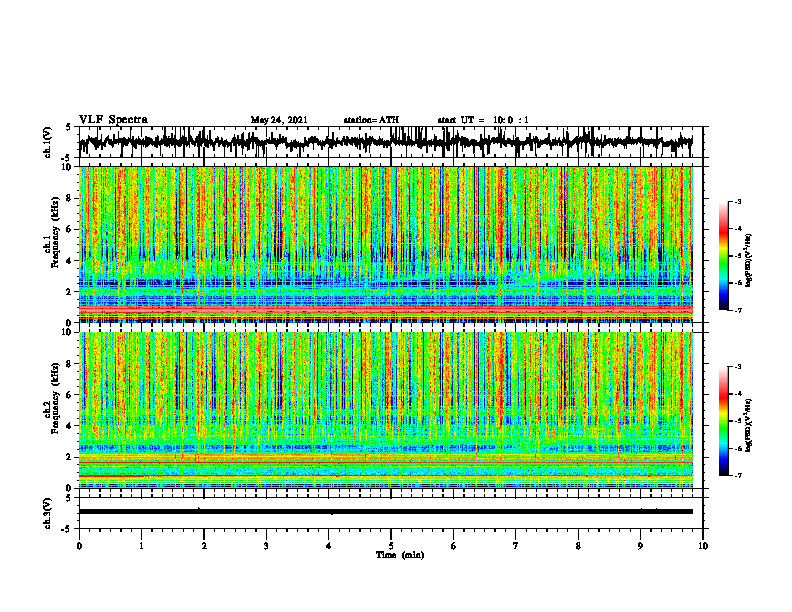Click the time-axis tick label 3
The width and height of the screenshot is (792, 612).
(266, 546)
